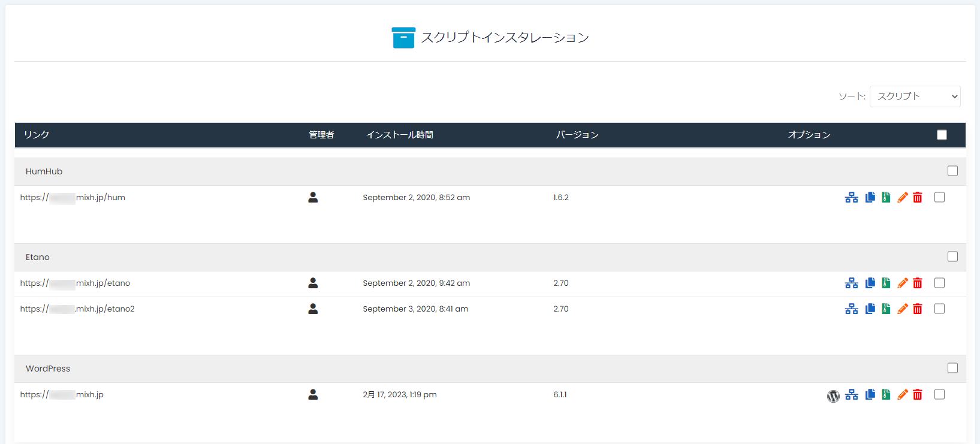
Task: Open admin login for mixh.jp/hum
Action: pyautogui.click(x=313, y=197)
